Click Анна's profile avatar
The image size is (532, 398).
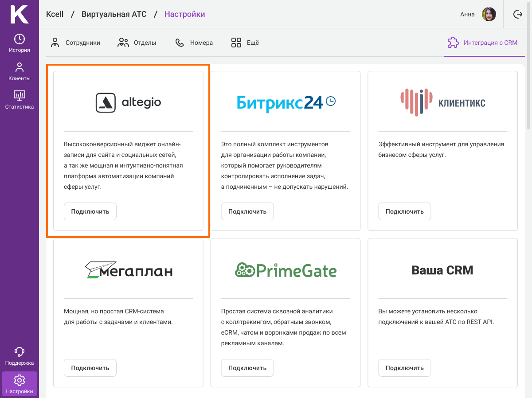[489, 14]
